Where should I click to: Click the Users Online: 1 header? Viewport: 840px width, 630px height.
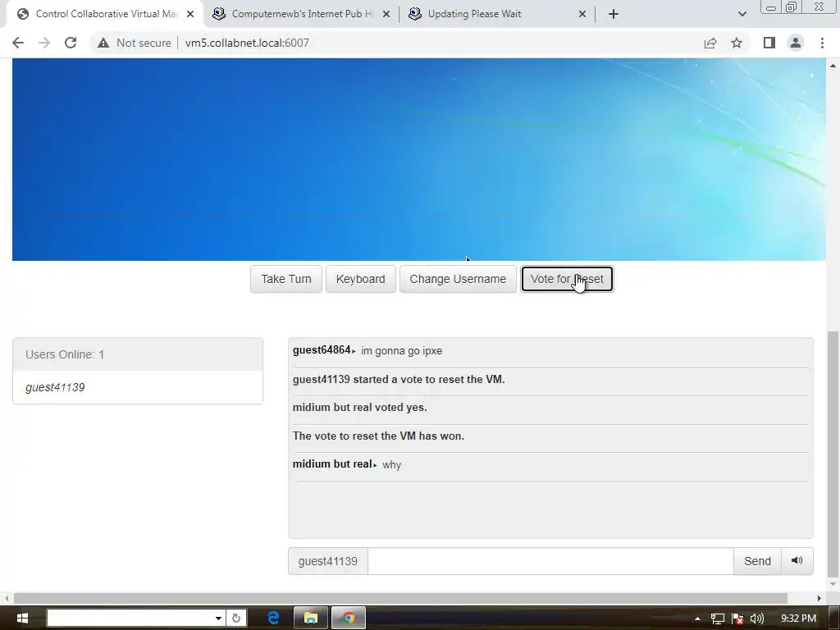[138, 354]
